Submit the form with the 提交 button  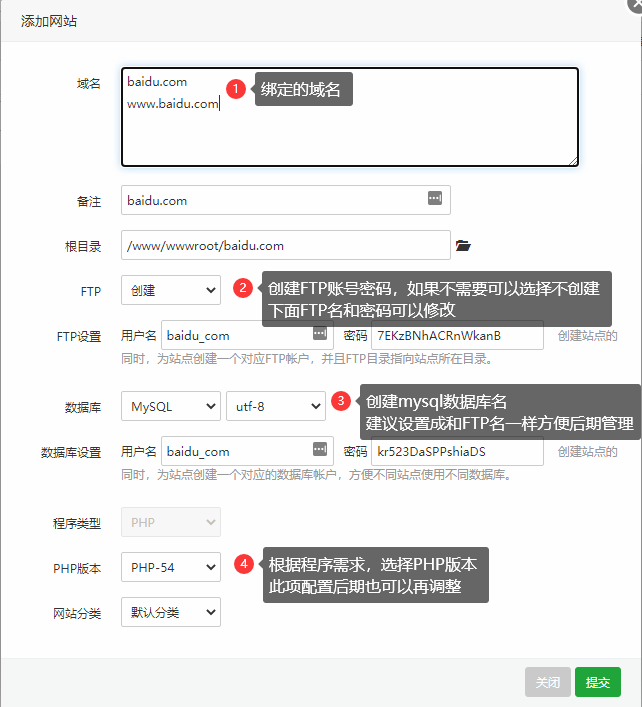pos(598,682)
